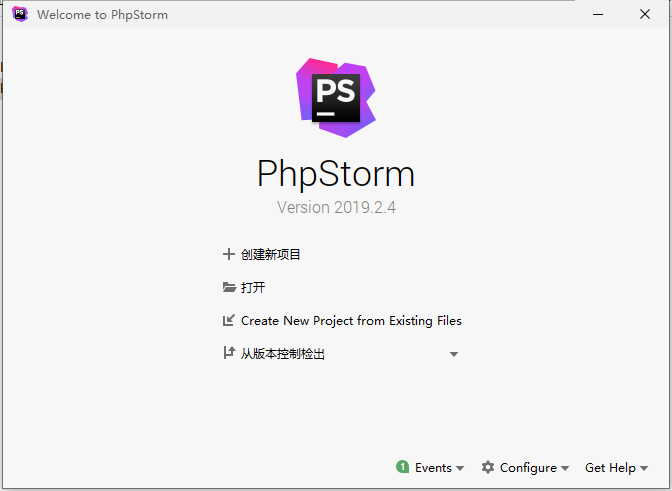Click the folder icon beside 打开
Viewport: 672px width, 491px height.
229,287
